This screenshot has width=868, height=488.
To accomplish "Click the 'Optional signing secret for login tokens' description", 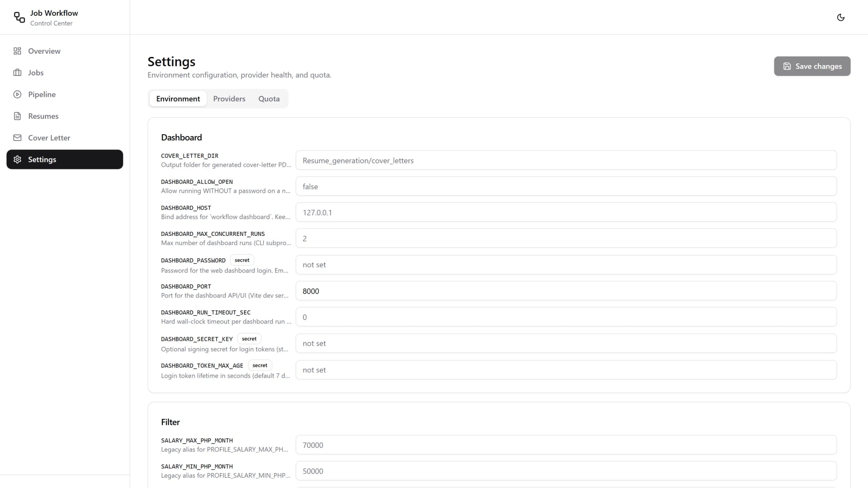I will coord(225,349).
